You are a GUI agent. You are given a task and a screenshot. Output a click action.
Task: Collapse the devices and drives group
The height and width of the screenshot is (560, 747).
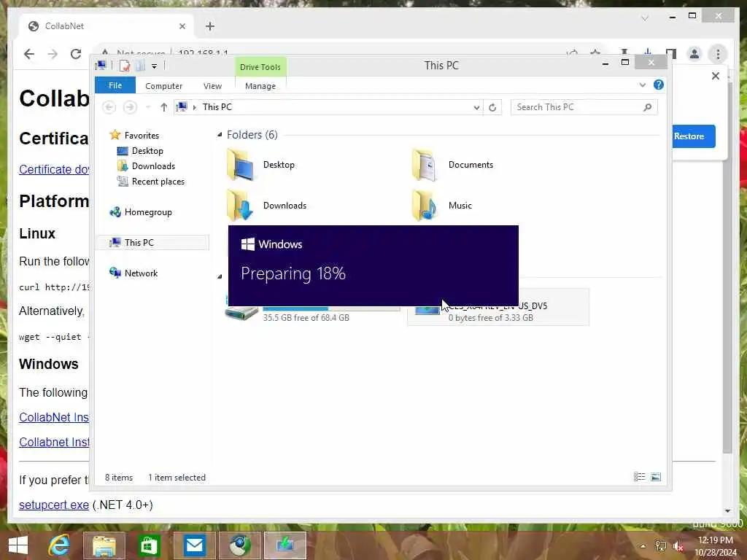(x=220, y=276)
